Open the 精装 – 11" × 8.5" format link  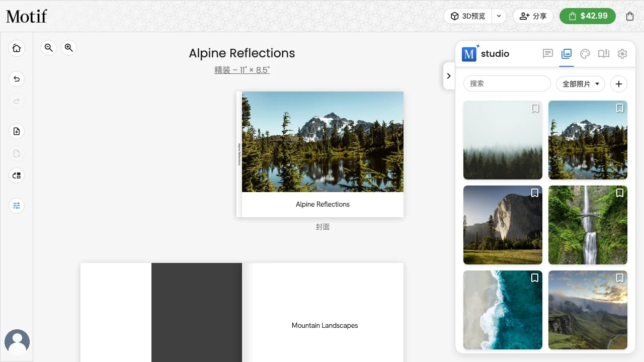tap(242, 70)
